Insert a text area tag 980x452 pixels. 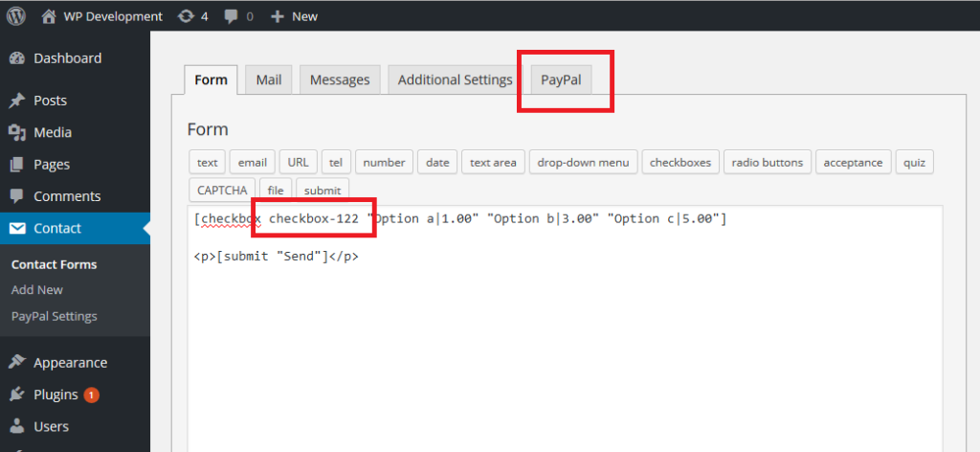click(493, 163)
